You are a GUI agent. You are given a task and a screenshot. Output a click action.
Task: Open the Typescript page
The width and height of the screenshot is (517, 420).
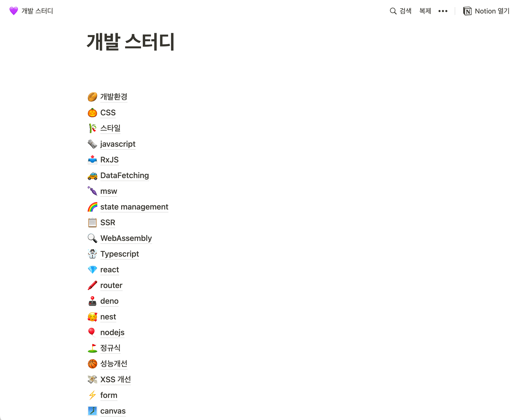(120, 254)
